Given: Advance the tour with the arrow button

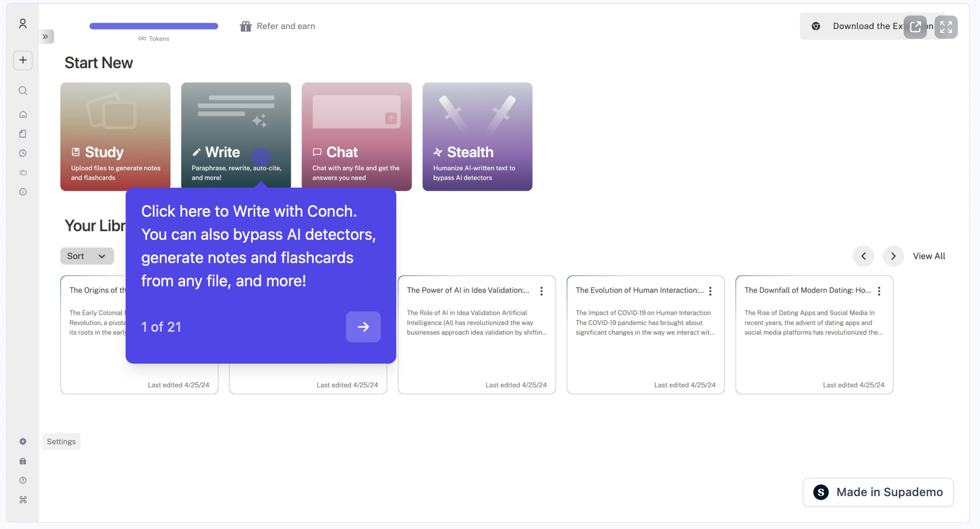Looking at the screenshot, I should tap(363, 327).
